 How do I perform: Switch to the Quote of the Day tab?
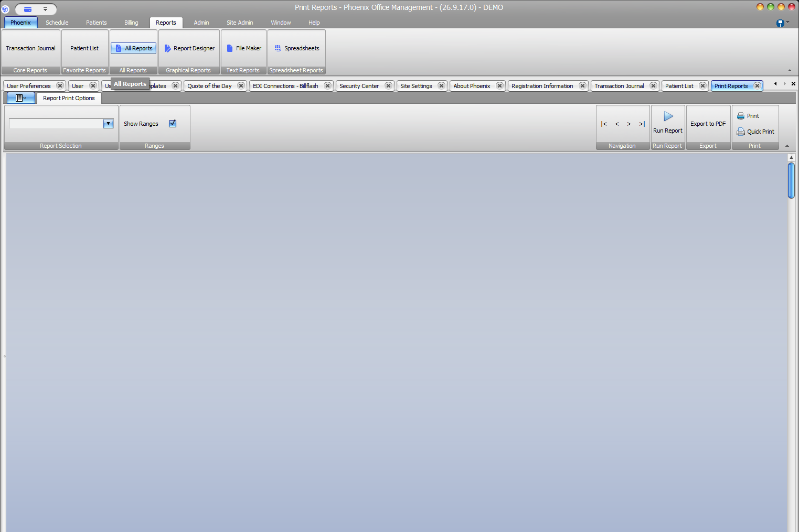click(209, 86)
